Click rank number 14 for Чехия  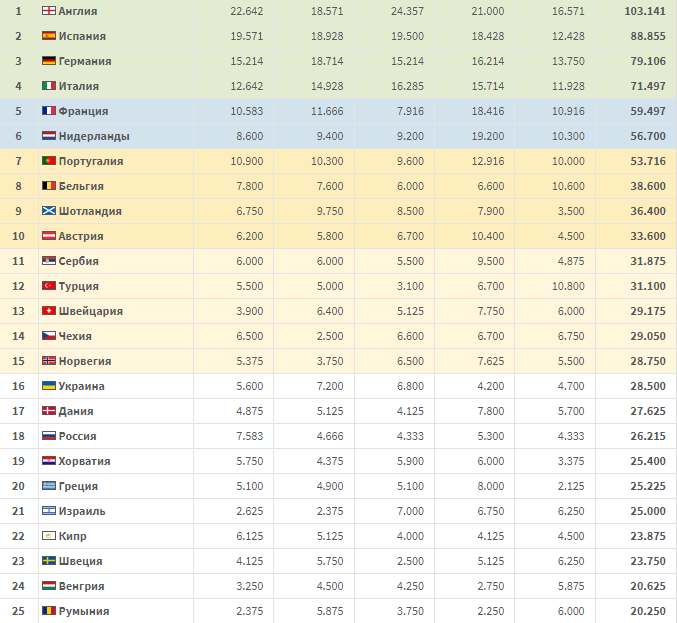(x=18, y=336)
